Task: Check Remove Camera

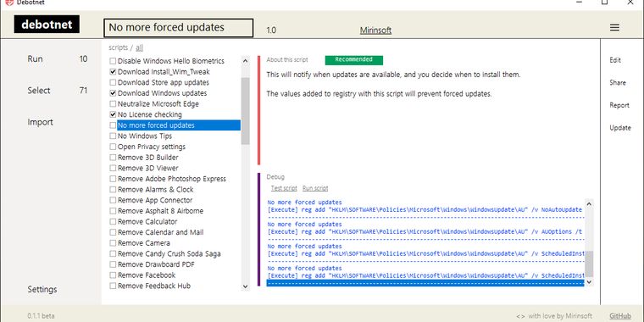Action: pyautogui.click(x=113, y=242)
